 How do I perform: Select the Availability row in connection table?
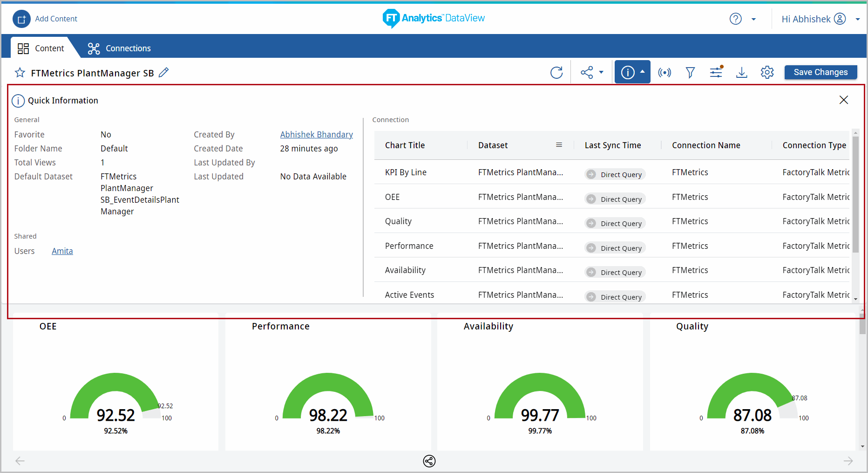612,270
